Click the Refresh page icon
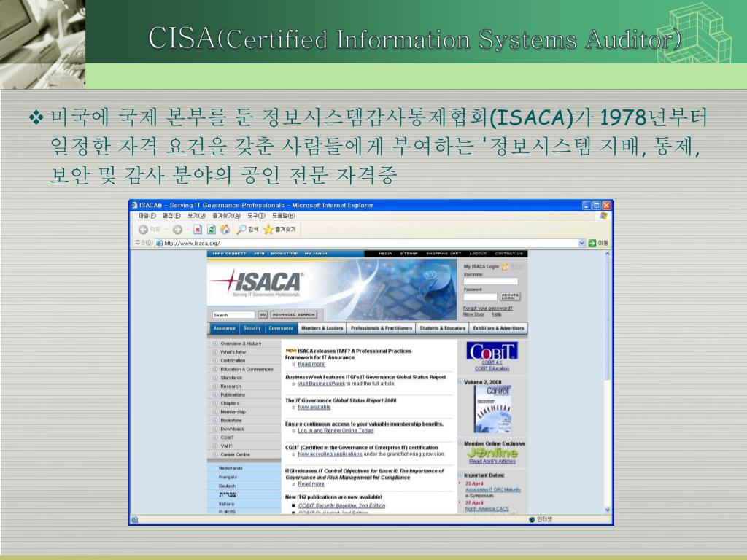 [212, 230]
